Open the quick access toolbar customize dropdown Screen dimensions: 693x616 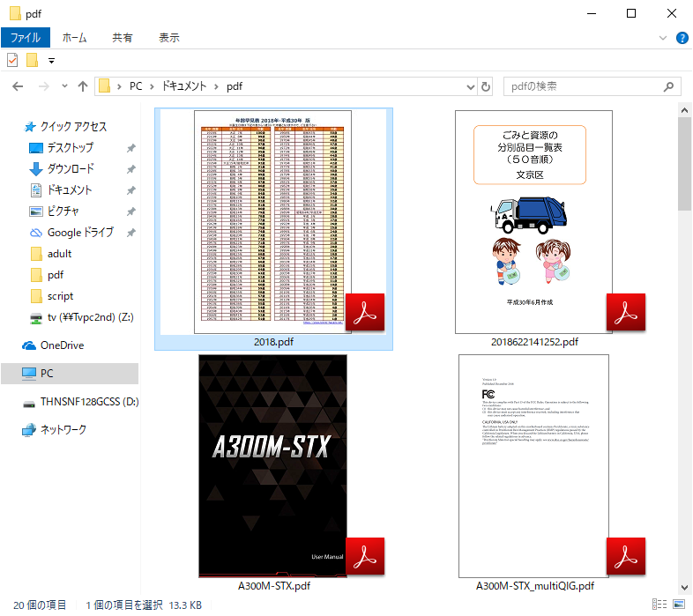click(x=52, y=61)
